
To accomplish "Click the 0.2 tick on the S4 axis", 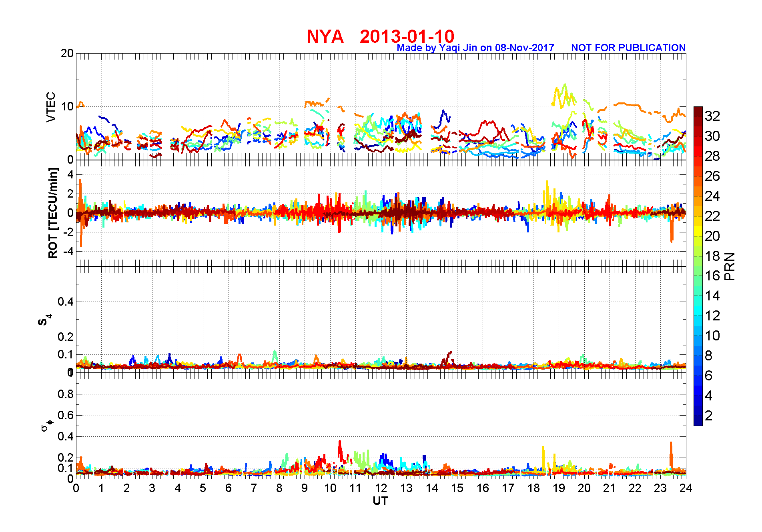I will [66, 337].
